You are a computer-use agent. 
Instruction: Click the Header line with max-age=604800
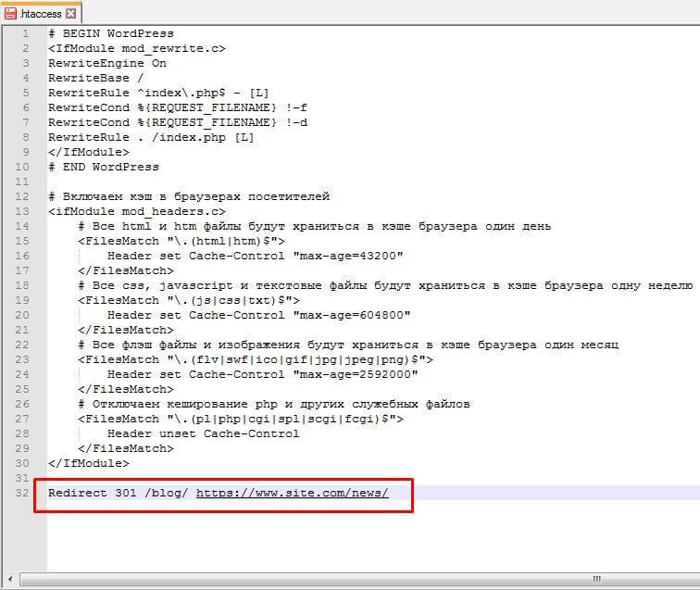[x=259, y=315]
